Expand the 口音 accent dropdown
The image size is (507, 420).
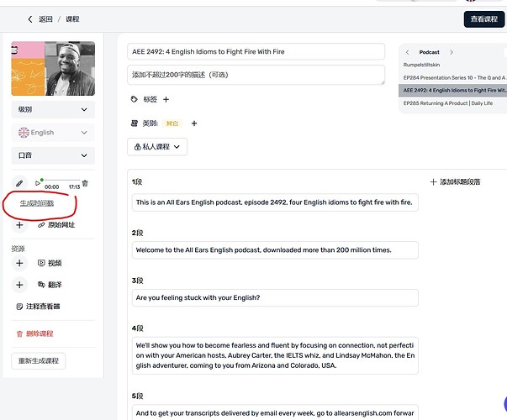click(52, 155)
